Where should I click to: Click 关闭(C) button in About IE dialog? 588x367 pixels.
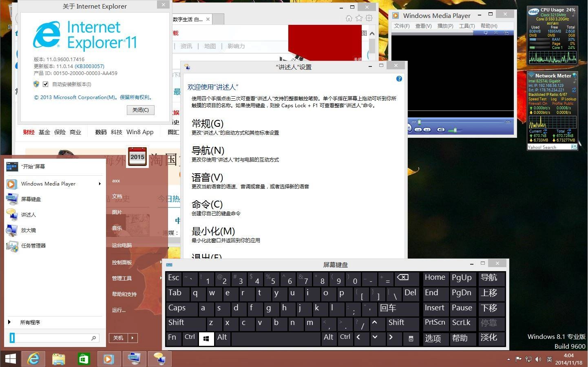click(x=140, y=110)
